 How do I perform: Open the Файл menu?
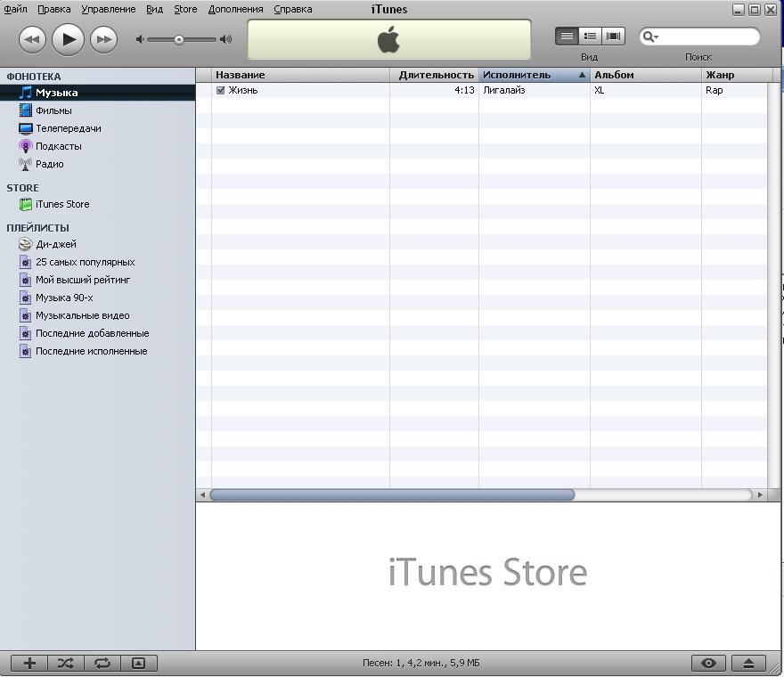click(15, 9)
